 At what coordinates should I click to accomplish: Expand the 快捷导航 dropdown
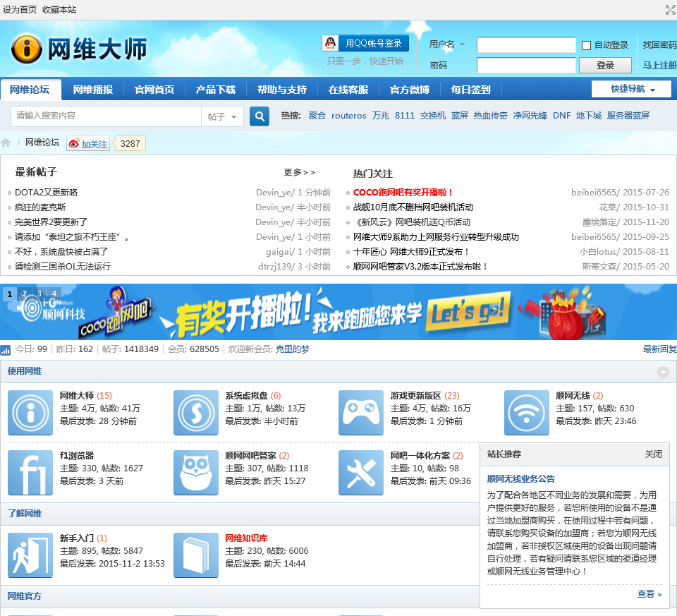(x=631, y=89)
